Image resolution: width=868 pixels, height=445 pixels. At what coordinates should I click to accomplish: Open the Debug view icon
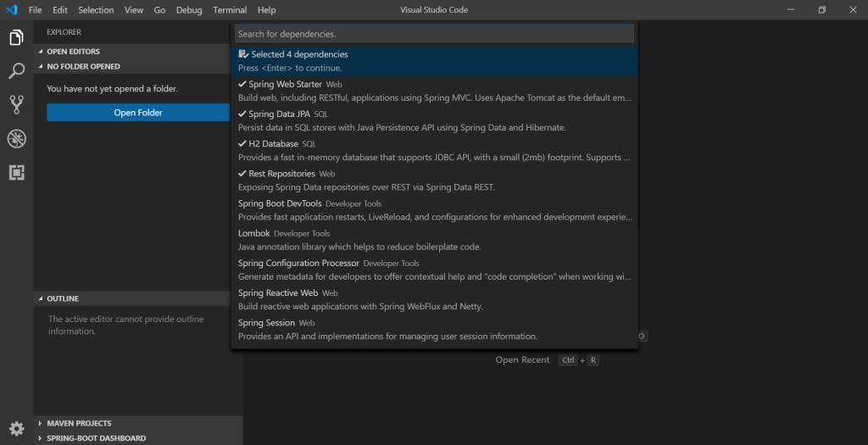tap(17, 138)
